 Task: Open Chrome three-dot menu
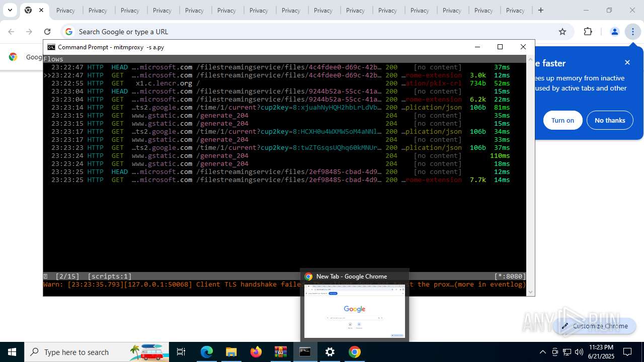click(x=632, y=32)
